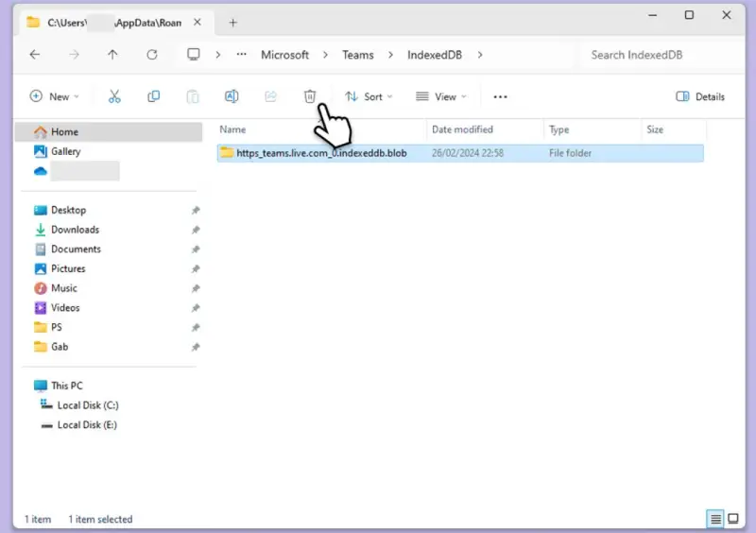The height and width of the screenshot is (533, 756).
Task: Refresh the current folder
Action: pos(152,55)
